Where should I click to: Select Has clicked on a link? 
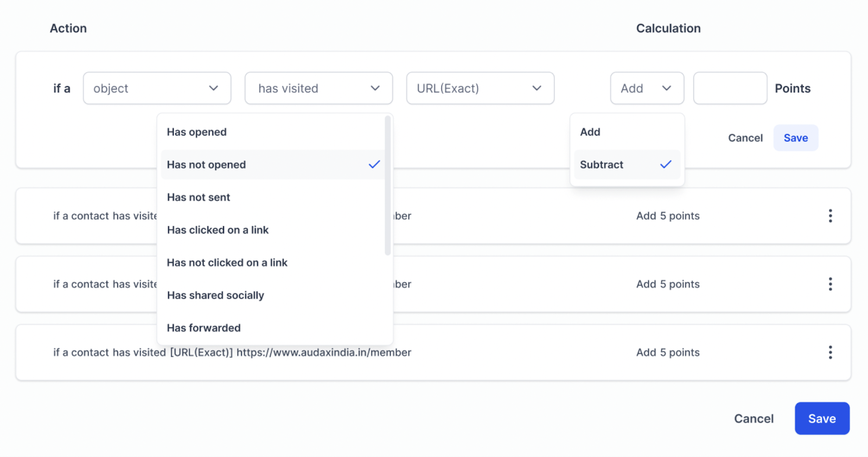point(218,230)
